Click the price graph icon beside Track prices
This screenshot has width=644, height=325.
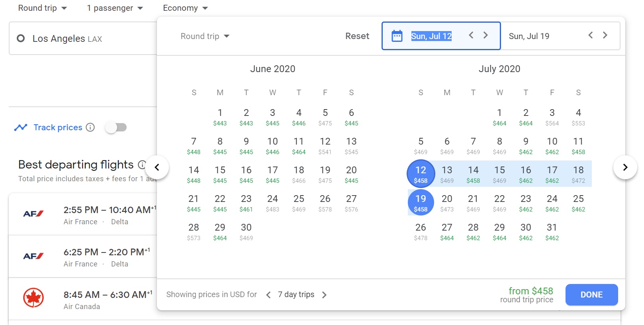point(21,127)
